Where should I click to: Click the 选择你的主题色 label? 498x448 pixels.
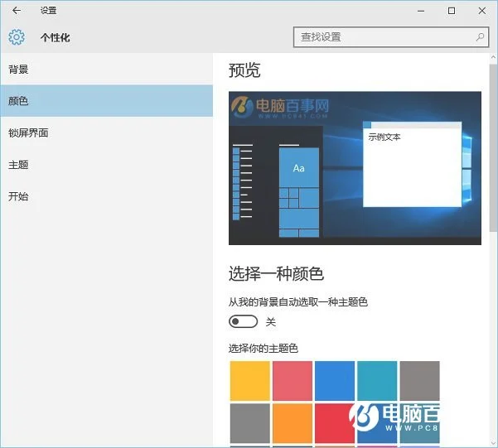tap(264, 349)
